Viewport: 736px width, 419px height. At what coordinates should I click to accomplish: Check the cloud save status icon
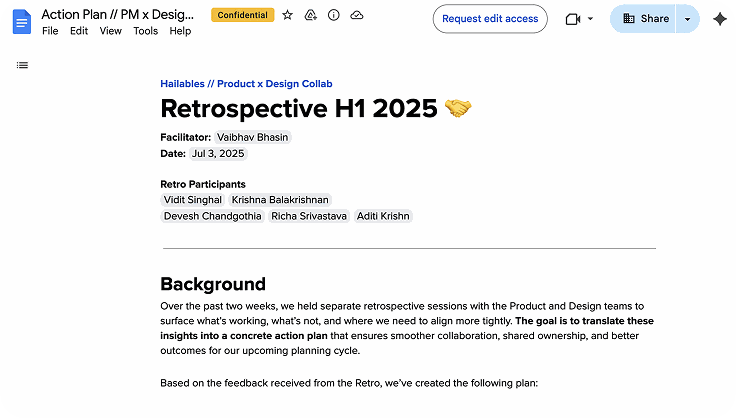pos(357,16)
